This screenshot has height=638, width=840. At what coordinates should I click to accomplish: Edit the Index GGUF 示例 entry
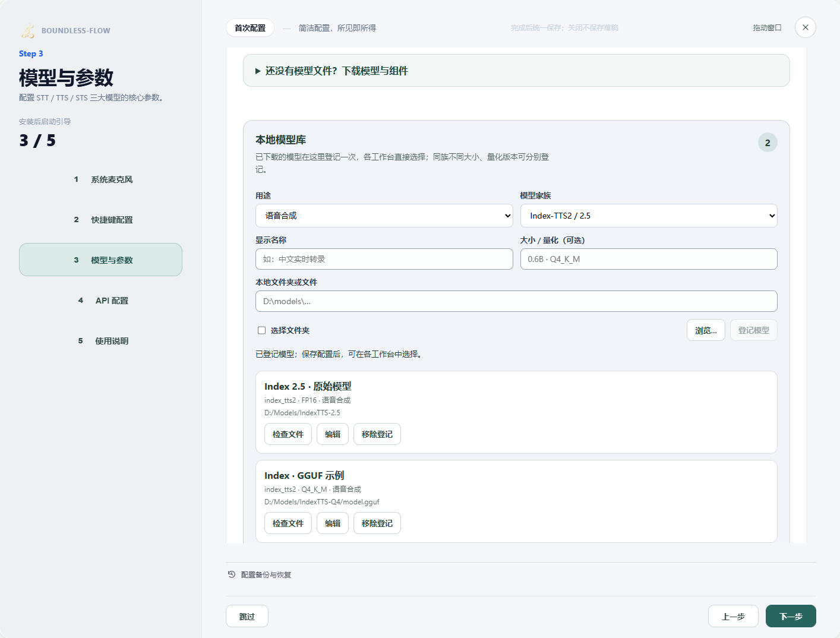pyautogui.click(x=333, y=523)
